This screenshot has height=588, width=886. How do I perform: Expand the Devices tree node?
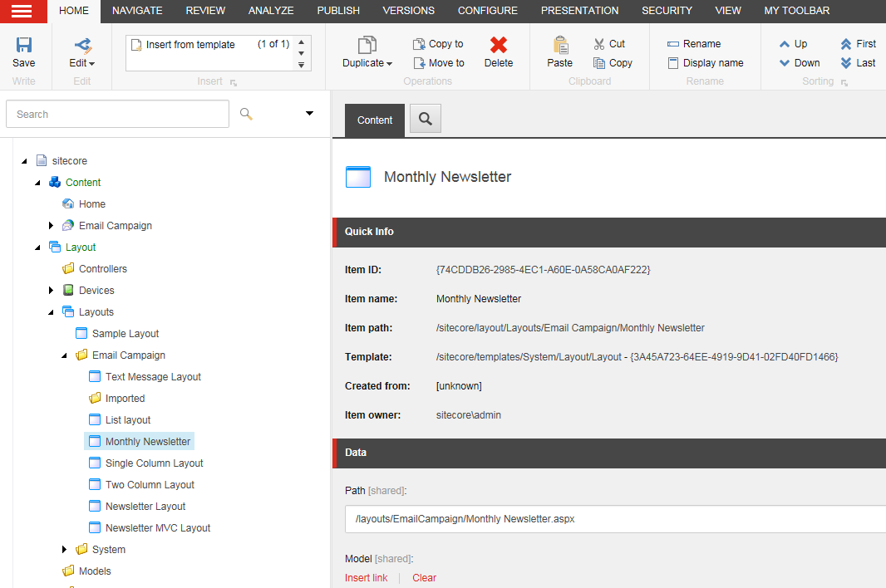[x=52, y=291]
